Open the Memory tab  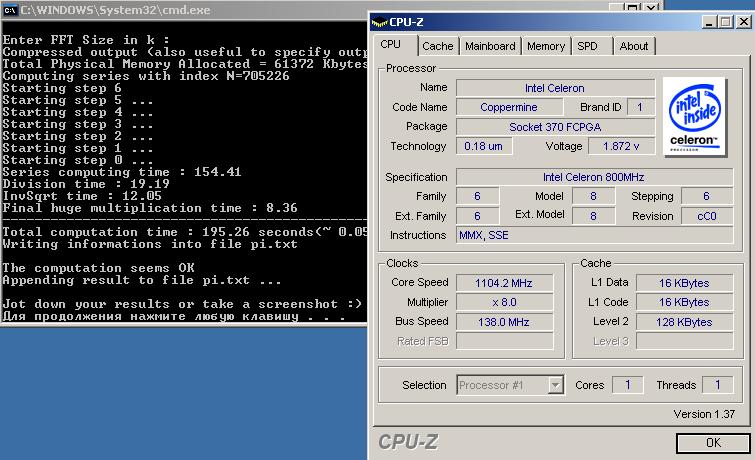click(x=546, y=46)
